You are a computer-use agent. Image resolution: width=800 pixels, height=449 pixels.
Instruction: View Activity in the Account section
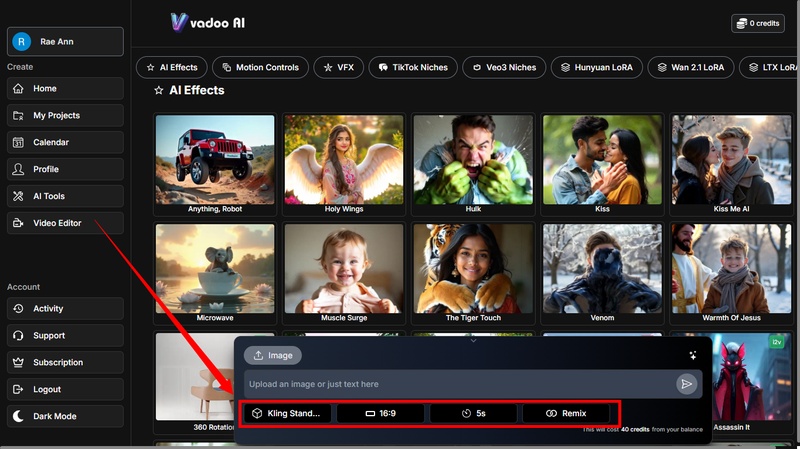(65, 309)
